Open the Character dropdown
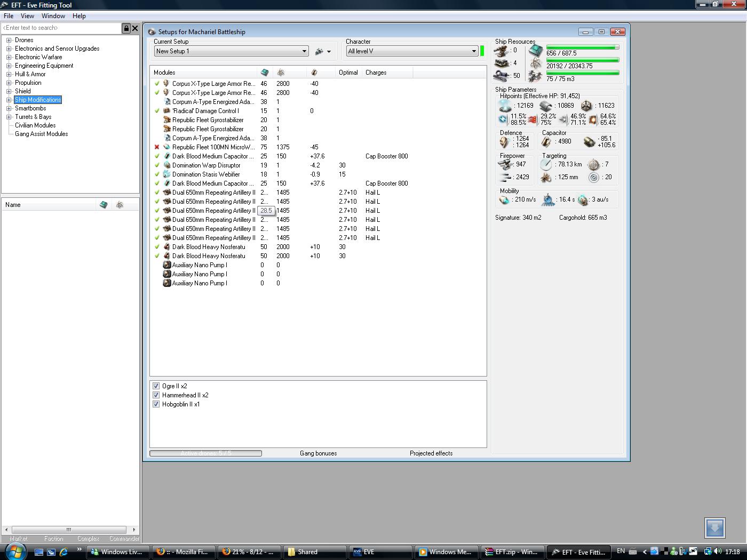The height and width of the screenshot is (560, 747). 412,51
